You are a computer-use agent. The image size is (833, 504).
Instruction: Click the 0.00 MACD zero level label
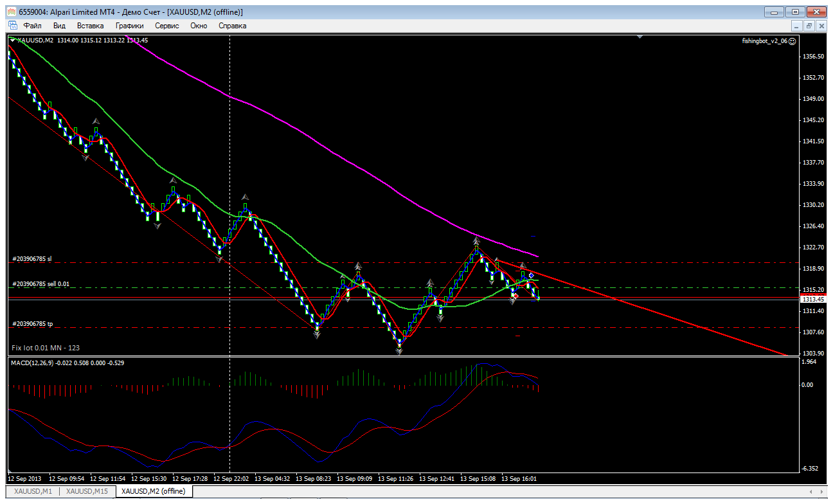click(809, 385)
